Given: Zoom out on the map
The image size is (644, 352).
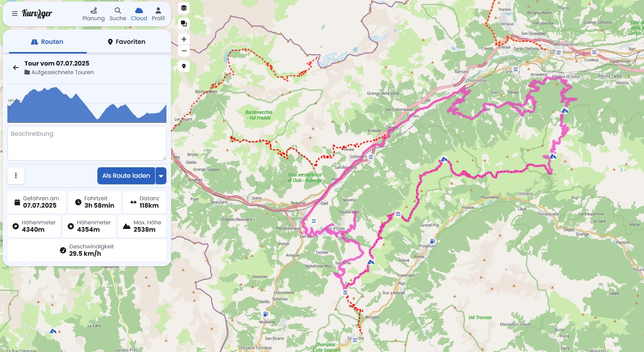Looking at the screenshot, I should pyautogui.click(x=184, y=51).
